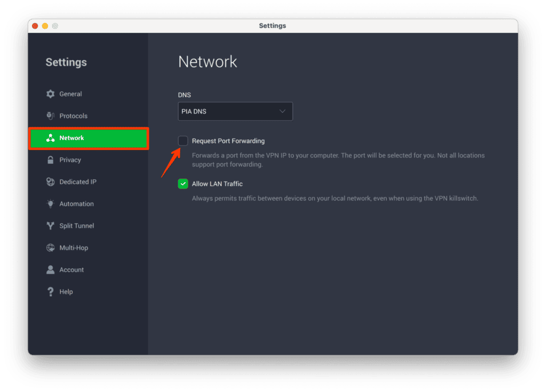Click the Settings sidebar heading

[x=66, y=62]
